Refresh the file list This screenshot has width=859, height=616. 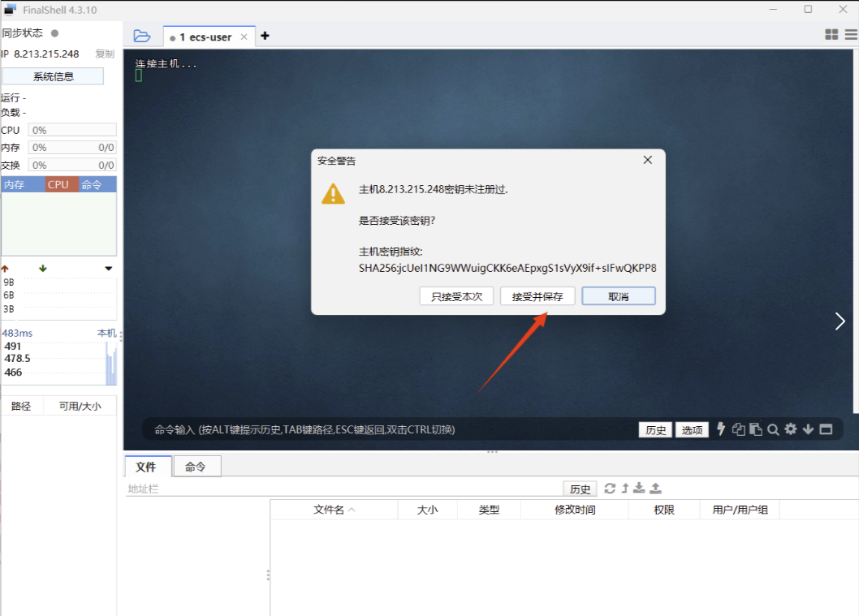(610, 488)
